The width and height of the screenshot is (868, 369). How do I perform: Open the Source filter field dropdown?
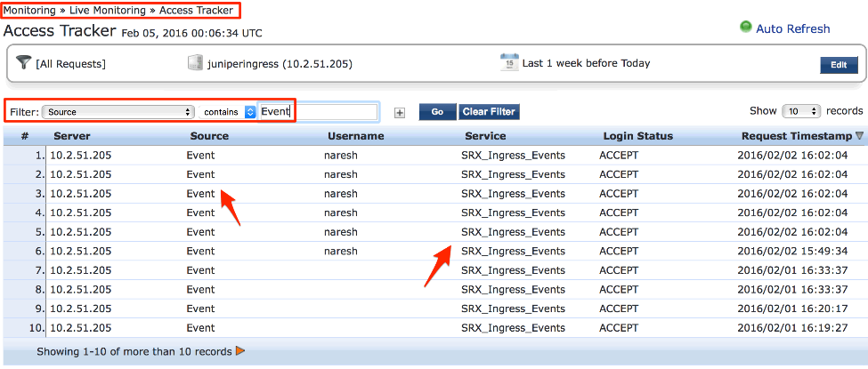(118, 112)
